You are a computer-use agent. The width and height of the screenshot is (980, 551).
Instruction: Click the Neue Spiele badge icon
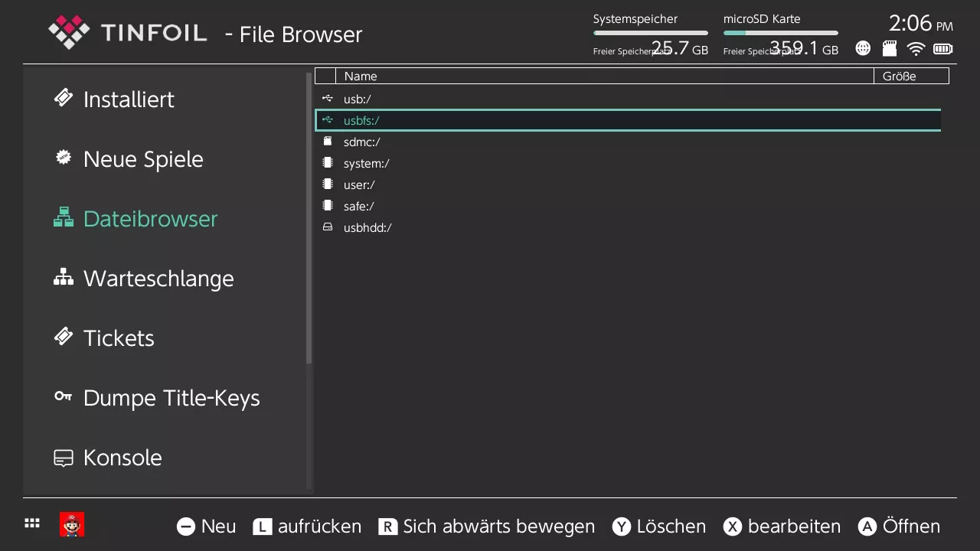click(63, 158)
